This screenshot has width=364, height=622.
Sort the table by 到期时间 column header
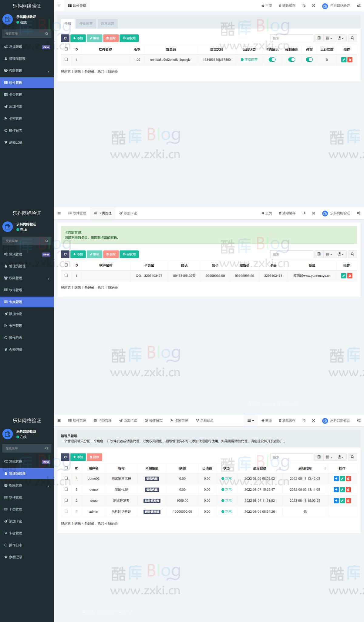(305, 468)
